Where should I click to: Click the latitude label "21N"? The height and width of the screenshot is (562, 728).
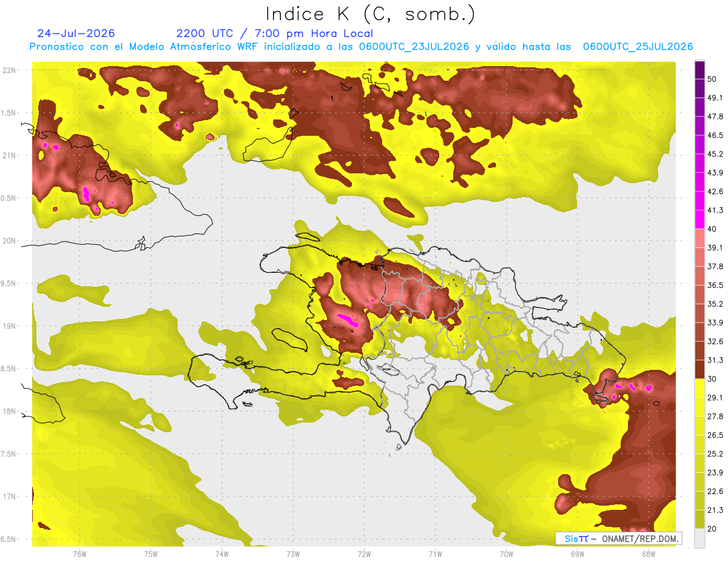pyautogui.click(x=10, y=155)
